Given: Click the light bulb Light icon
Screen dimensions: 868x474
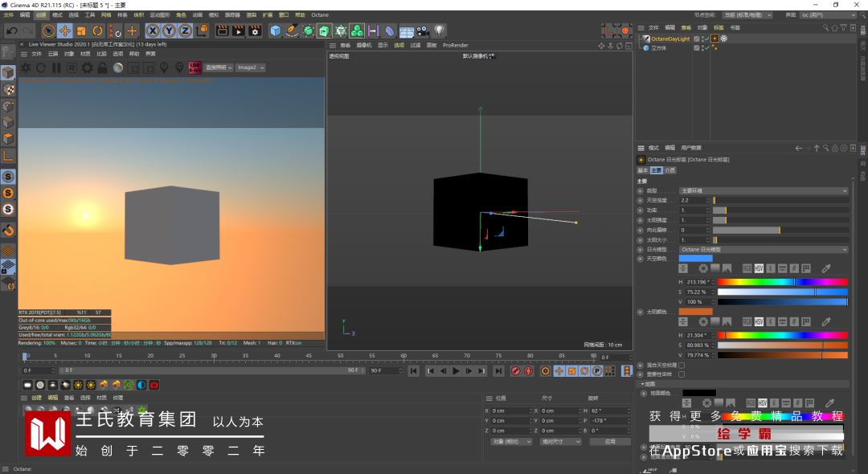Looking at the screenshot, I should point(440,31).
